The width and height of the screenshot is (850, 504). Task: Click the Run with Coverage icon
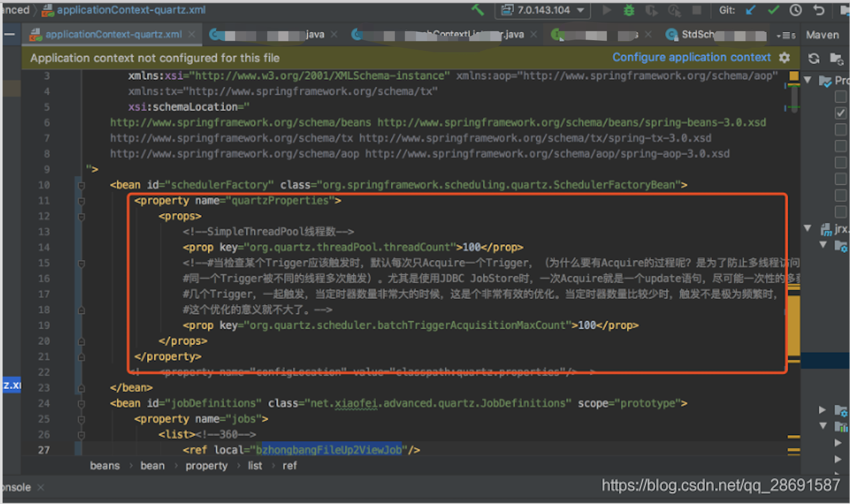(652, 10)
